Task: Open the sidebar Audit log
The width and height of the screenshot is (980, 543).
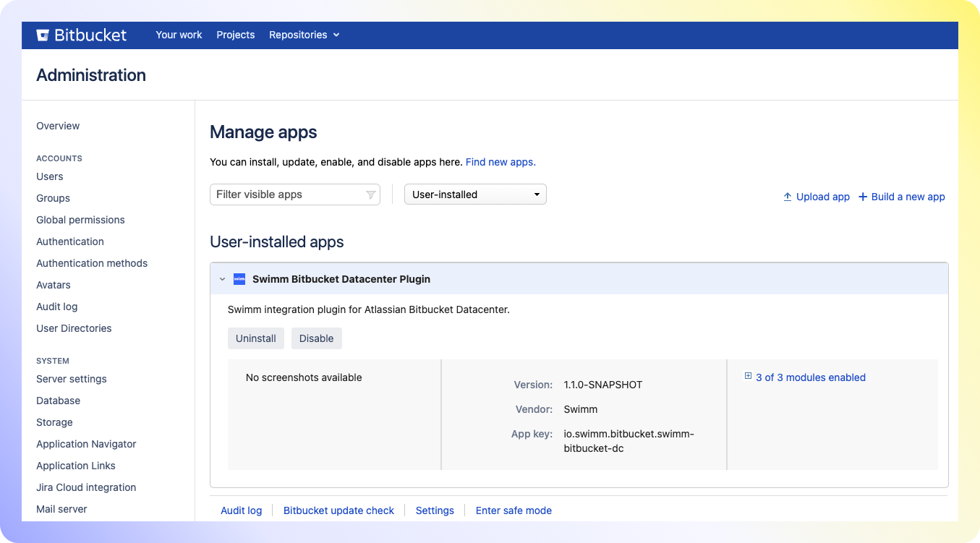Action: 57,307
